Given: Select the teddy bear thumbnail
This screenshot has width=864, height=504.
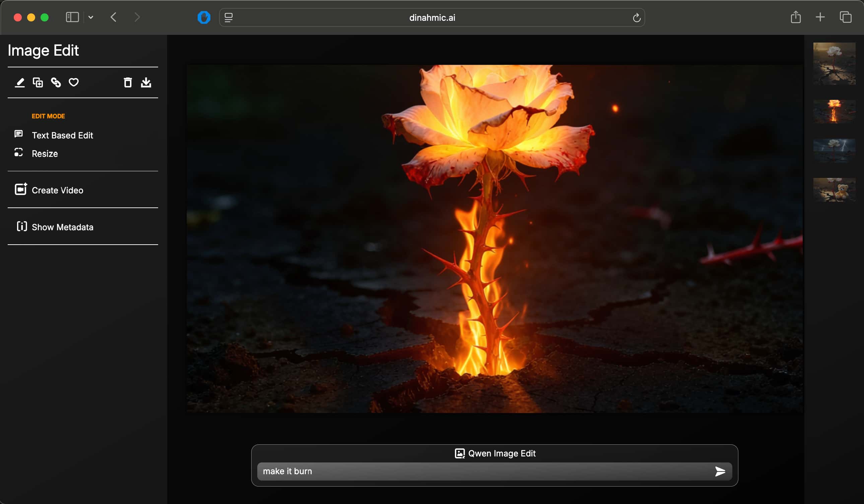Looking at the screenshot, I should point(834,190).
